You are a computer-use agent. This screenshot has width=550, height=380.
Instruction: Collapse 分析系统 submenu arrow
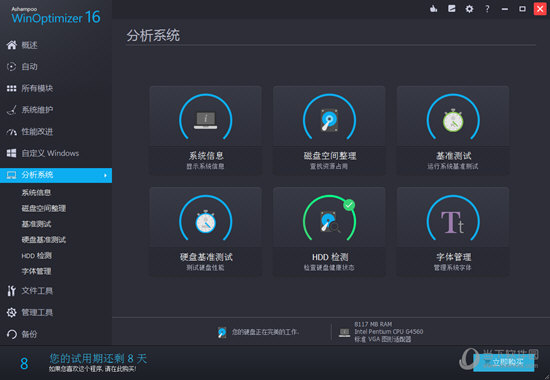tap(105, 175)
